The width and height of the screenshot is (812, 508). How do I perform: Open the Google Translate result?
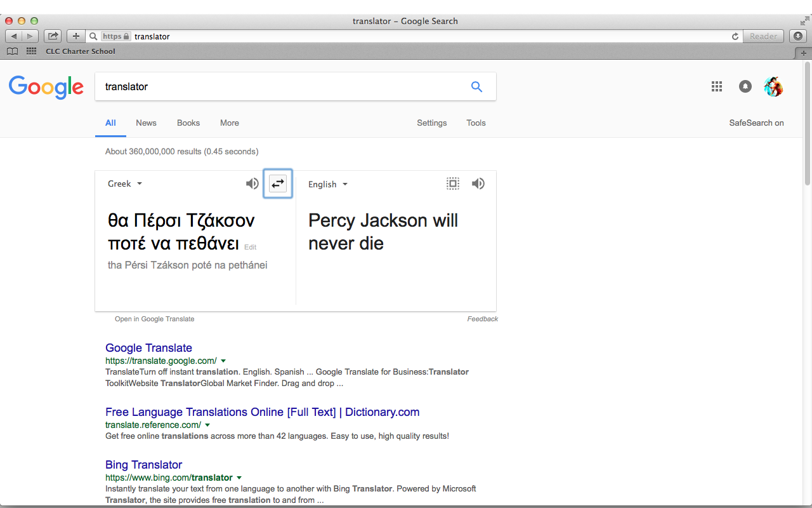coord(149,348)
